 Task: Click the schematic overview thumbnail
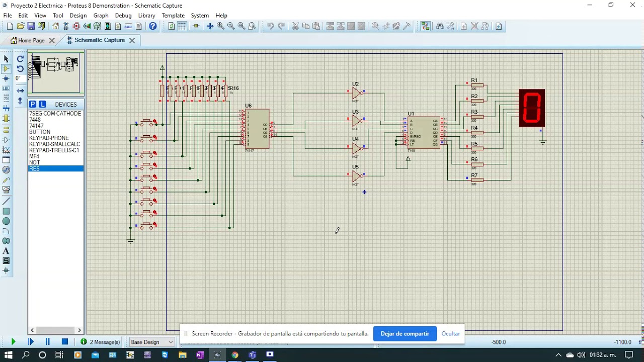pos(56,73)
